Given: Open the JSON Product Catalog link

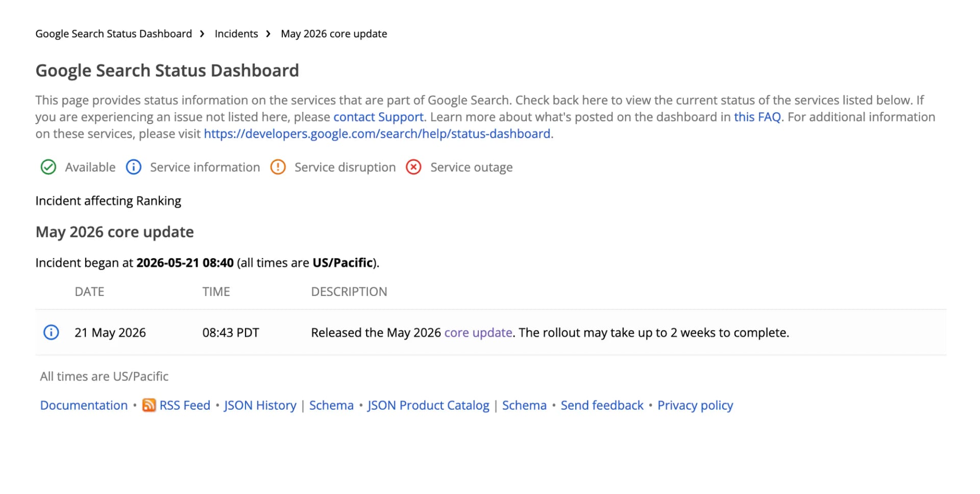Looking at the screenshot, I should pyautogui.click(x=428, y=405).
